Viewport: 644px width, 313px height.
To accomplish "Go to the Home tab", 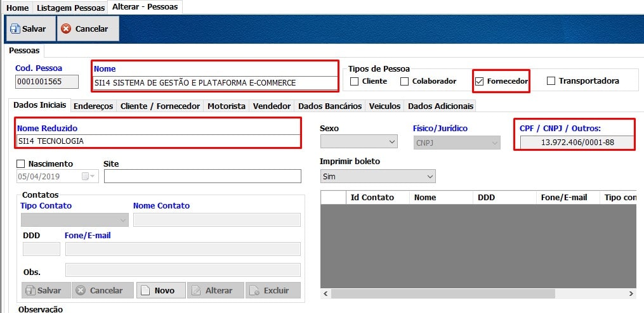I will tap(18, 8).
